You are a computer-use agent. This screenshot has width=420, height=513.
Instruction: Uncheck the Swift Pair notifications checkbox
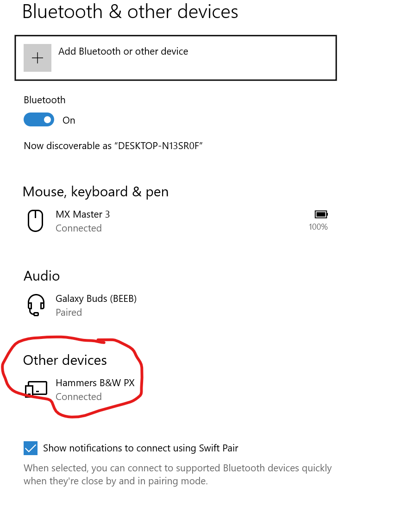tap(31, 448)
